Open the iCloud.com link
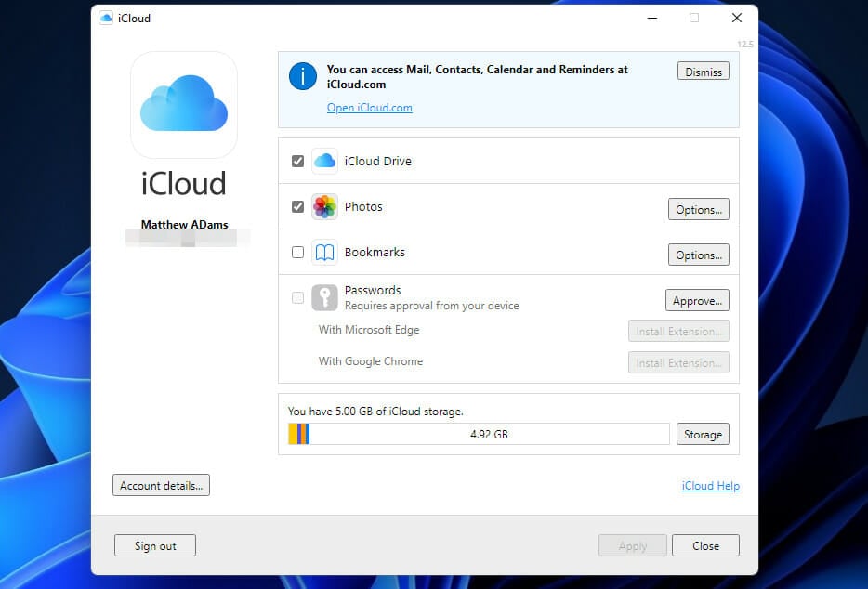This screenshot has height=589, width=868. point(369,107)
